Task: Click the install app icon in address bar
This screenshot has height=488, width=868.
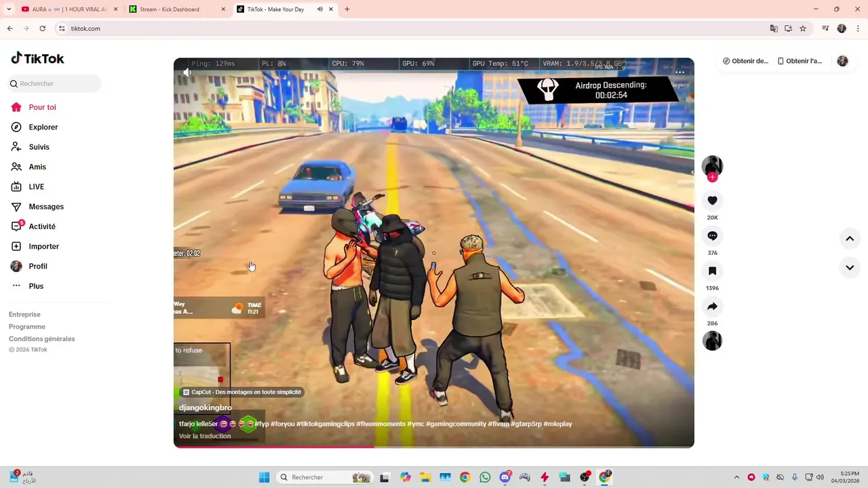Action: coord(789,28)
